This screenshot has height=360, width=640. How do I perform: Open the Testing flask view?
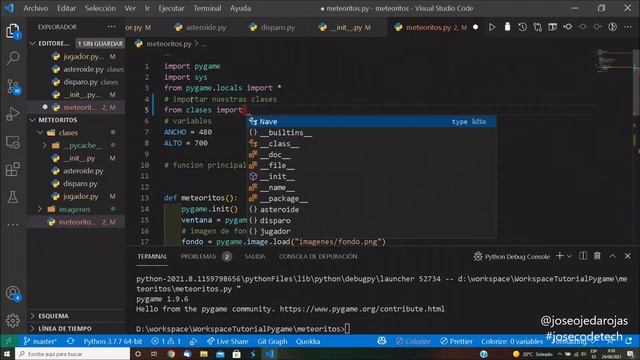point(13,197)
